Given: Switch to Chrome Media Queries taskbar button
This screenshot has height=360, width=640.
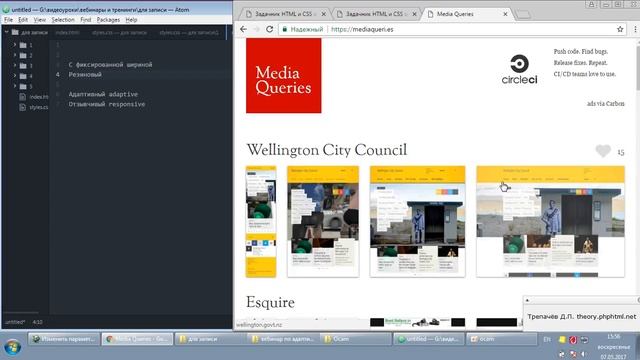Looking at the screenshot, I should pos(137,339).
